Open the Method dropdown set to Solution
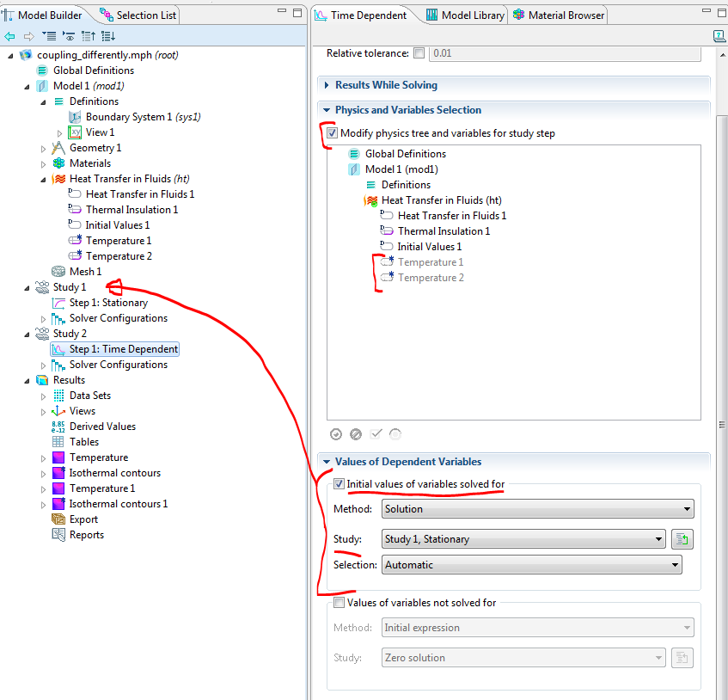 537,509
